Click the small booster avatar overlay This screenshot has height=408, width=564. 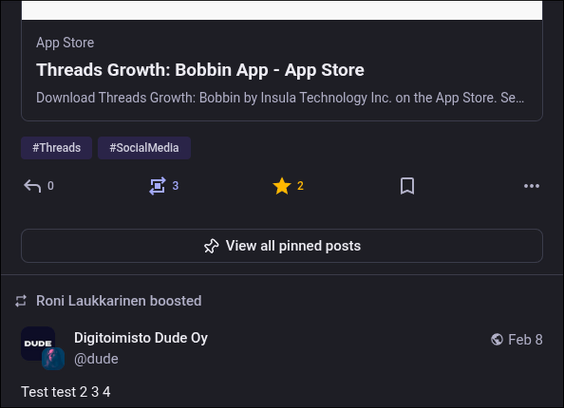(53, 359)
